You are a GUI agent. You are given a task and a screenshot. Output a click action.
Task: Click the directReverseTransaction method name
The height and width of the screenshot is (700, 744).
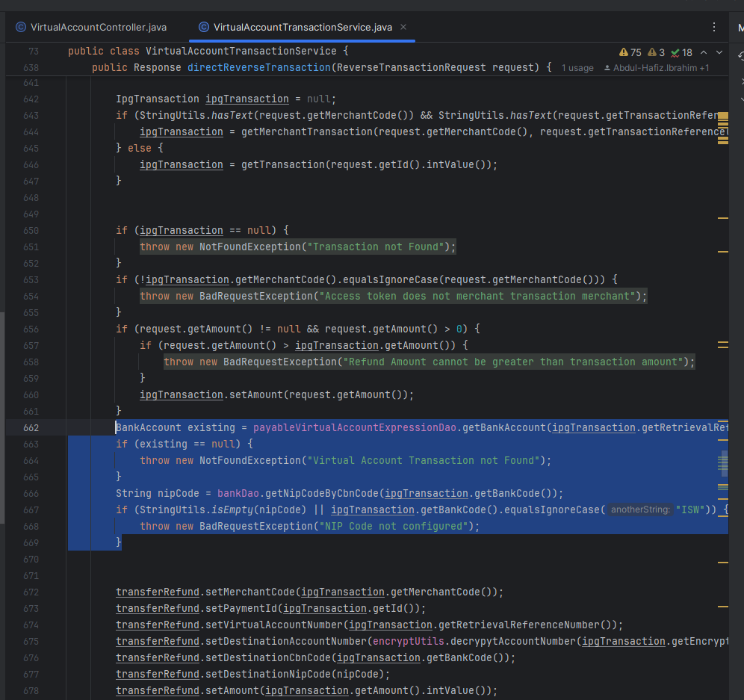point(258,68)
